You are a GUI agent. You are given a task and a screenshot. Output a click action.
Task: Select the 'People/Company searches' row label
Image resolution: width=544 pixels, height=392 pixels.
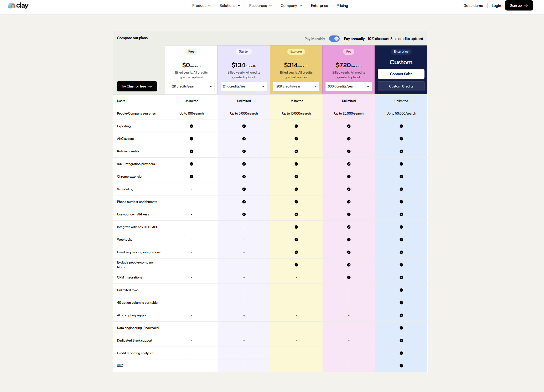coord(136,114)
